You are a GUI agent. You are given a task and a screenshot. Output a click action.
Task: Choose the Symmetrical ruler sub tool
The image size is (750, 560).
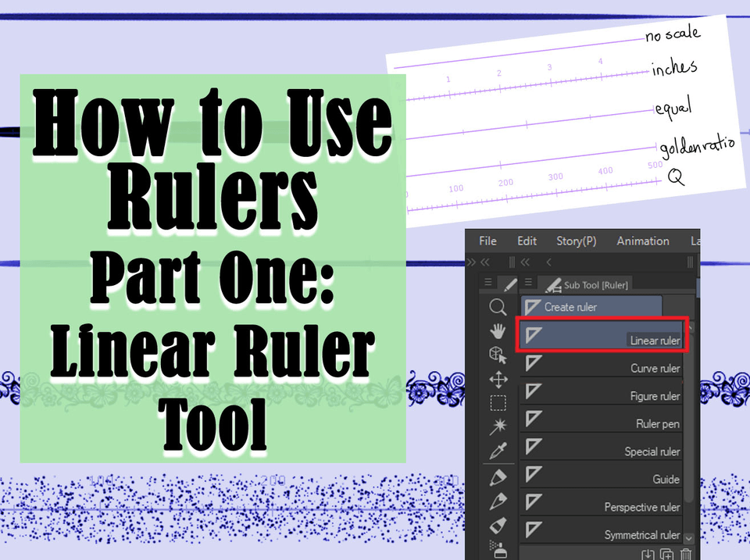pyautogui.click(x=602, y=530)
